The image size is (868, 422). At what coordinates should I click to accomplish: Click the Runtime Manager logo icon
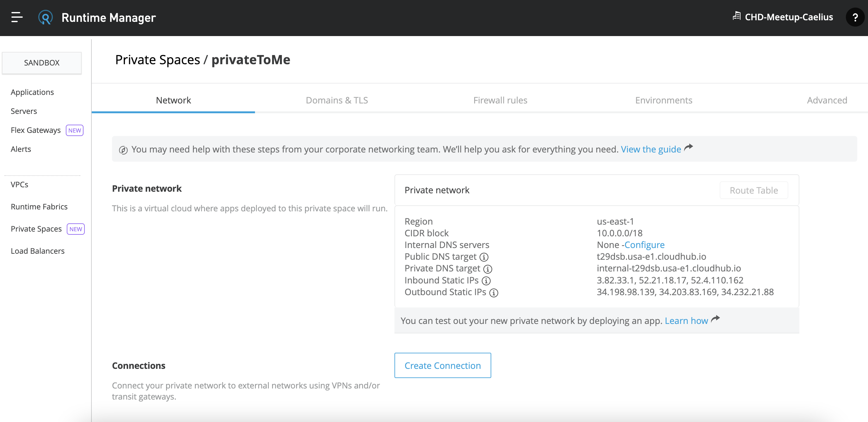pos(46,17)
